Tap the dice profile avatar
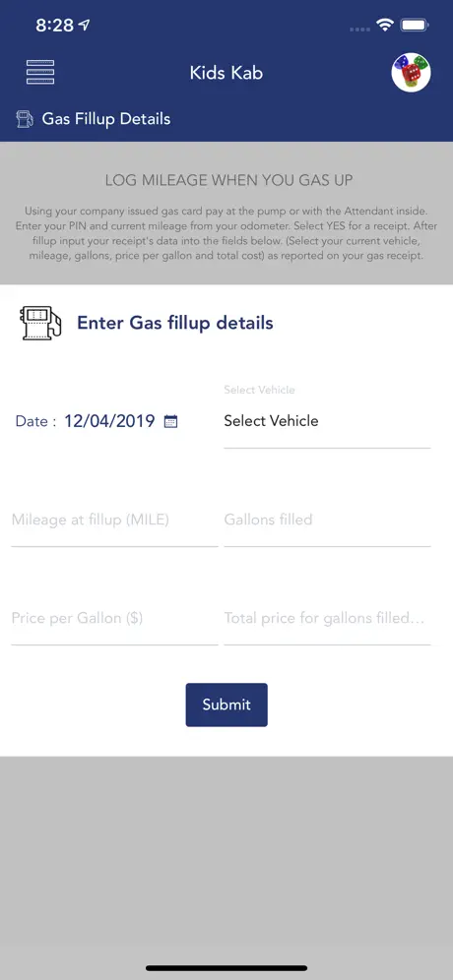This screenshot has width=453, height=980. coord(411,73)
